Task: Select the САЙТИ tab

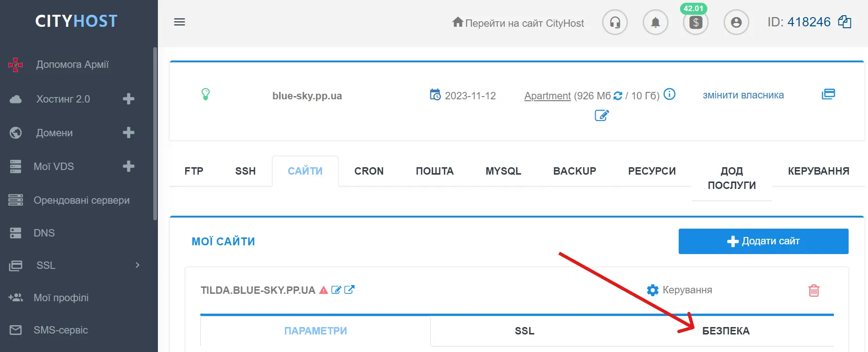Action: tap(305, 171)
